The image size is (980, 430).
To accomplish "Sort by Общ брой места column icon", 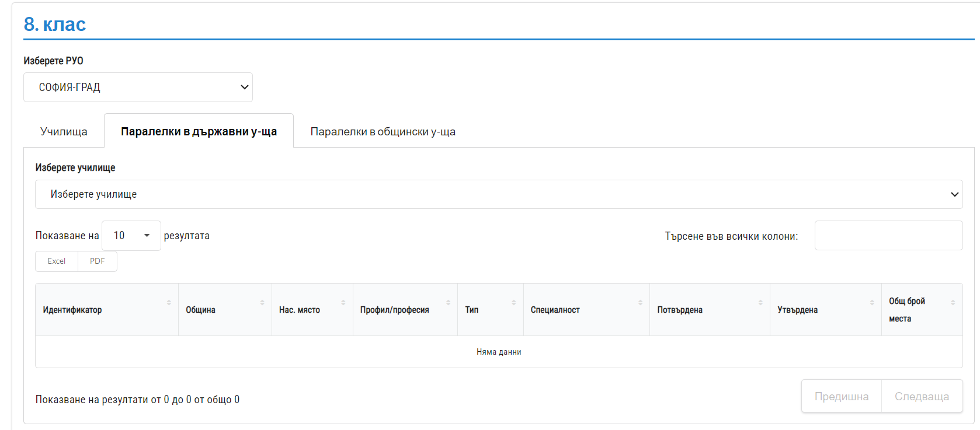I will click(x=953, y=303).
